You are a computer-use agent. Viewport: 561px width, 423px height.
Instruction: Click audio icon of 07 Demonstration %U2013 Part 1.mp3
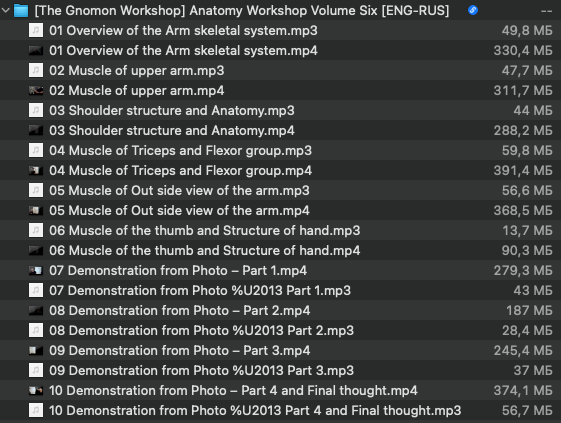(36, 290)
